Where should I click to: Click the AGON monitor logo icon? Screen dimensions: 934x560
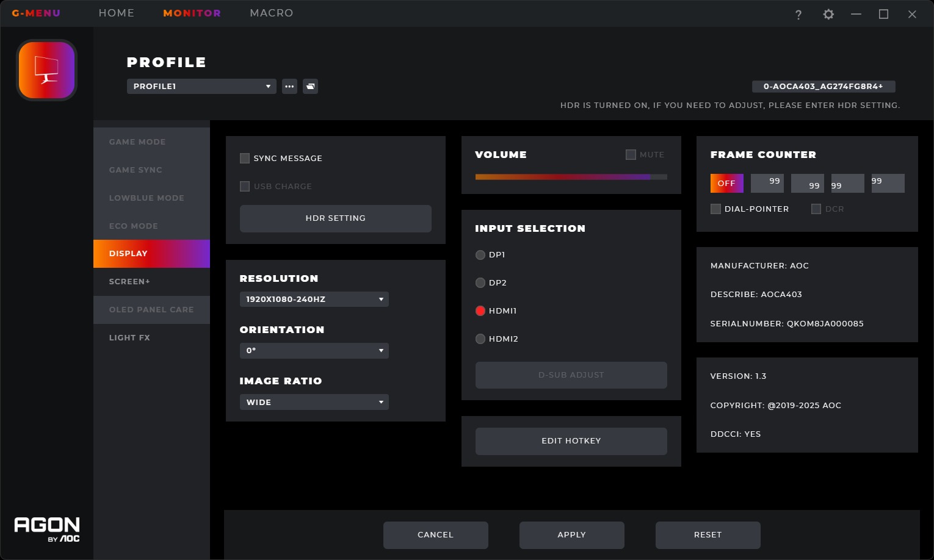click(46, 70)
